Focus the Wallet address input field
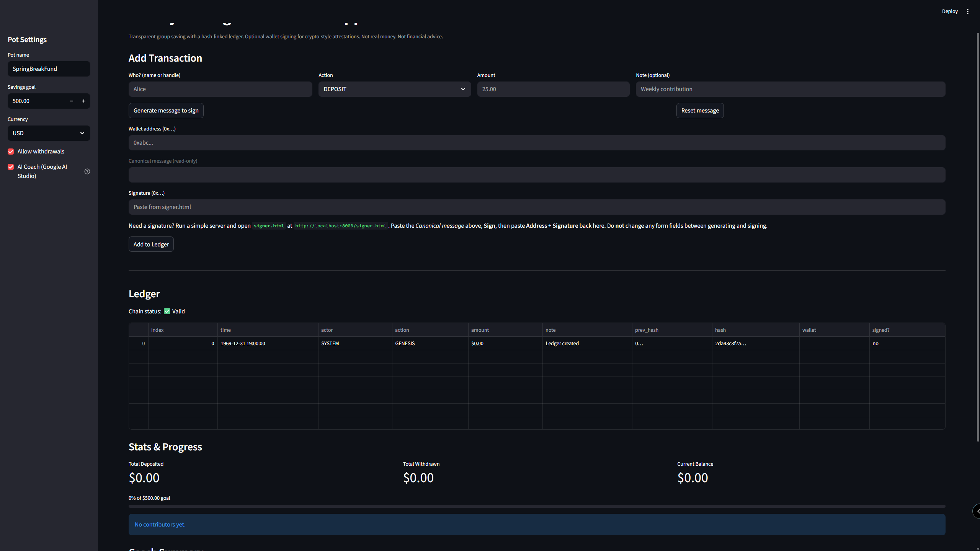This screenshot has width=980, height=551. point(537,143)
